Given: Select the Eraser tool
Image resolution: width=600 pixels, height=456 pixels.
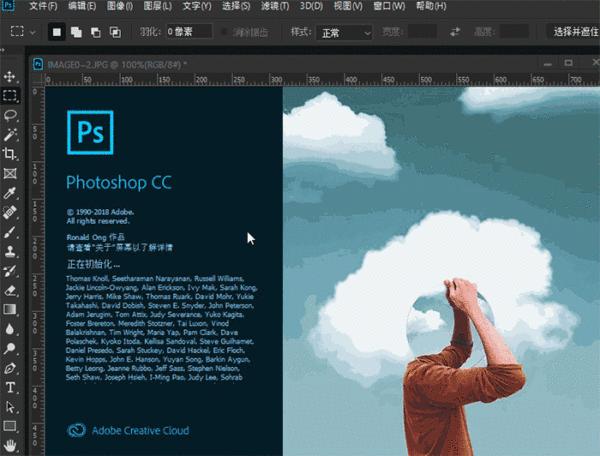Looking at the screenshot, I should [10, 291].
